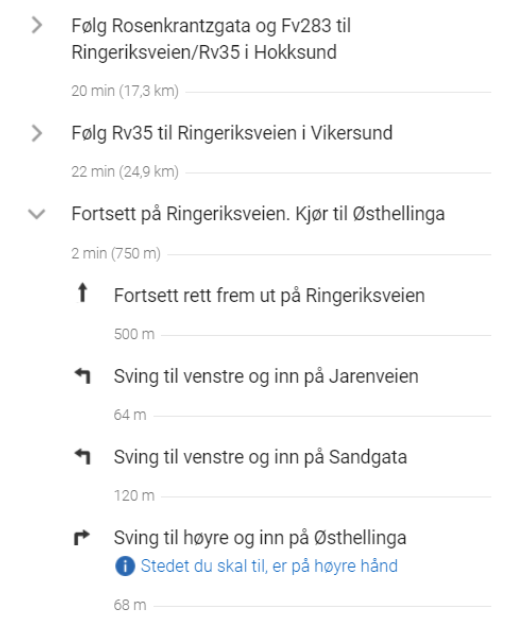Select step 'Sving til høyre og inn på Østhellinga'
Viewport: 512px width, 629px height.
[x=260, y=538]
